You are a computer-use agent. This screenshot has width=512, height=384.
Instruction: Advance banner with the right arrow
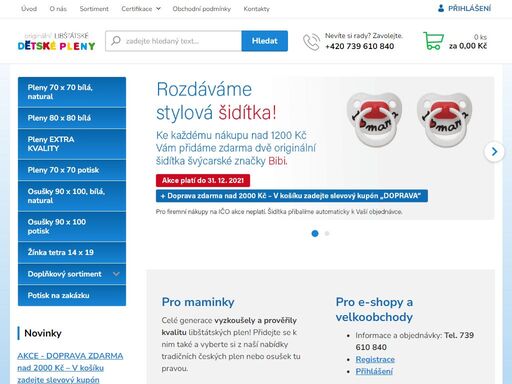point(494,152)
